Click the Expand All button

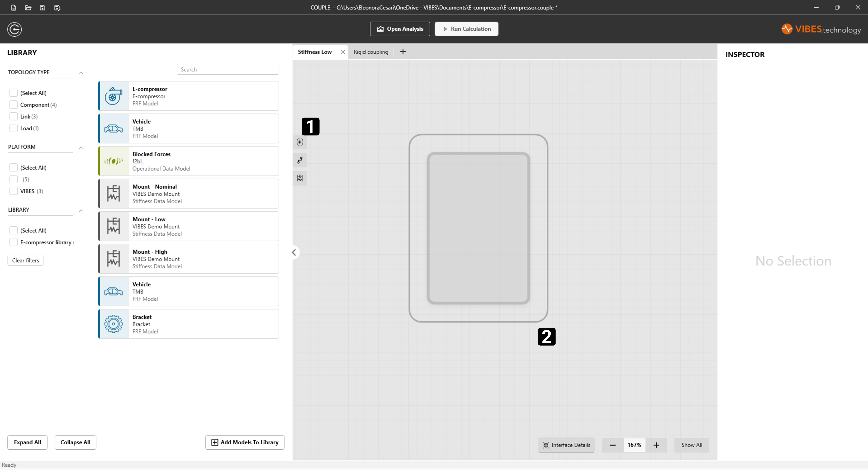(x=27, y=442)
